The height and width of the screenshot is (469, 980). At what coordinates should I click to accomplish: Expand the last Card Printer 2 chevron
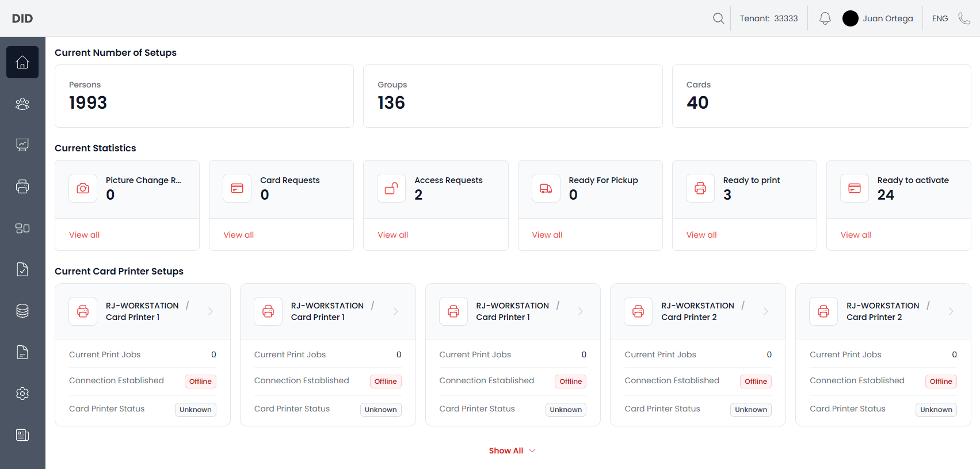[x=951, y=311]
